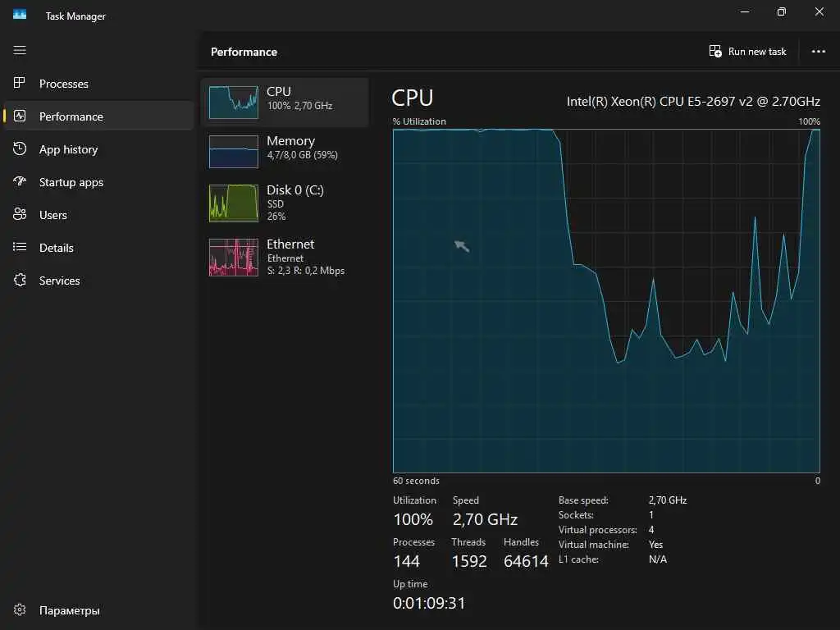Click the CPU utilization graph area
Viewport: 840px width, 630px height.
[x=606, y=300]
